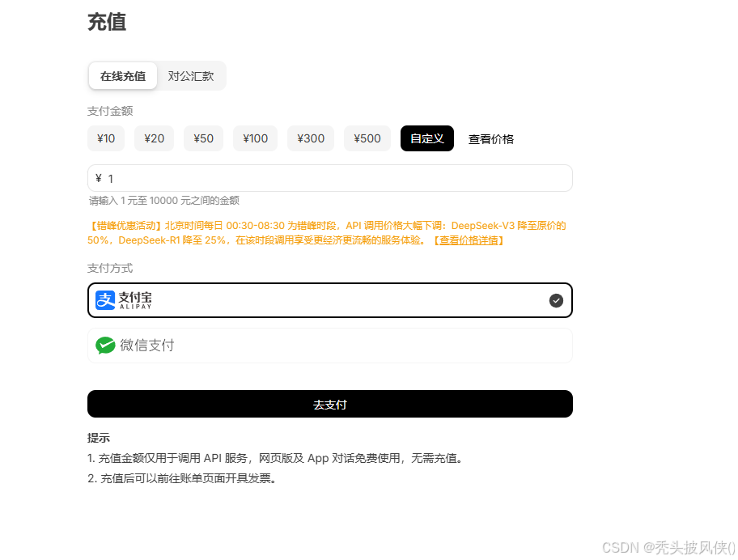738x560 pixels.
Task: Select the ¥20 amount option
Action: coord(154,138)
